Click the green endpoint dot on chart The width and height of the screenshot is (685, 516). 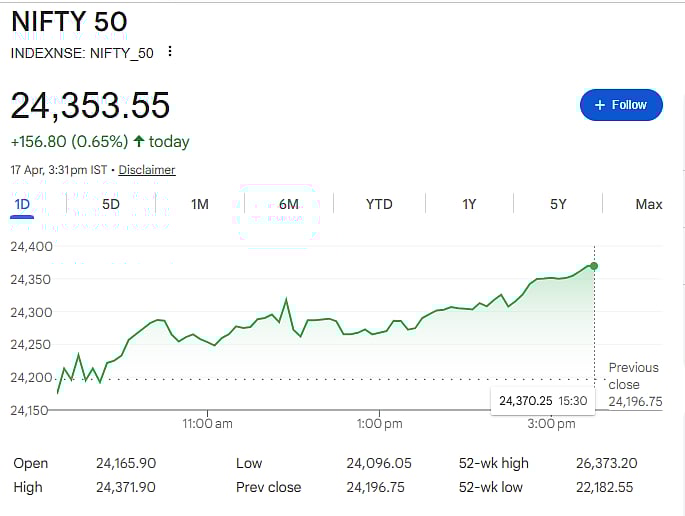594,266
